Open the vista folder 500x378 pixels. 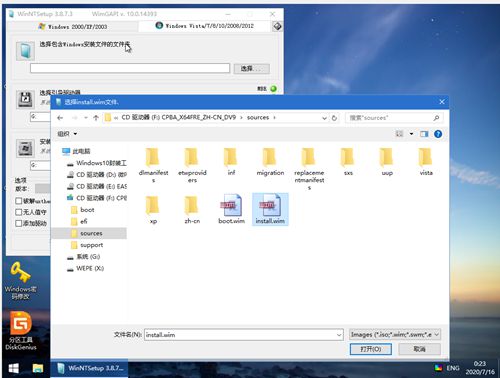click(x=426, y=162)
